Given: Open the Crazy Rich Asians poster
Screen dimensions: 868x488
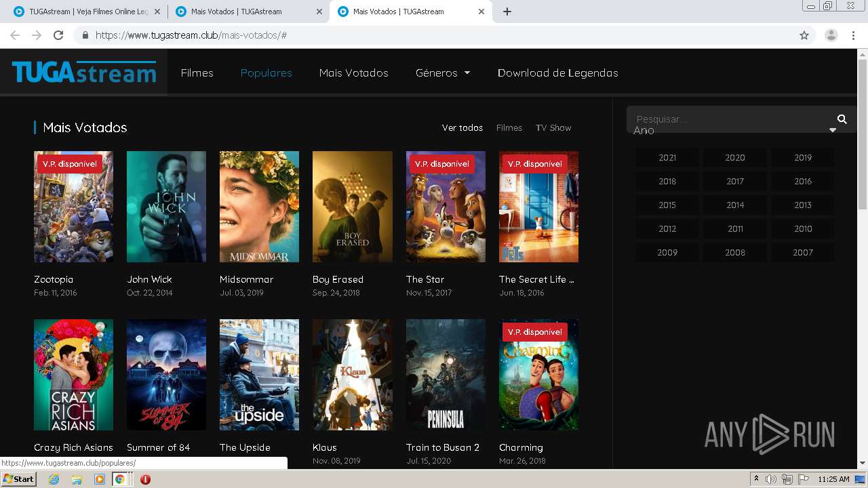Looking at the screenshot, I should point(73,375).
